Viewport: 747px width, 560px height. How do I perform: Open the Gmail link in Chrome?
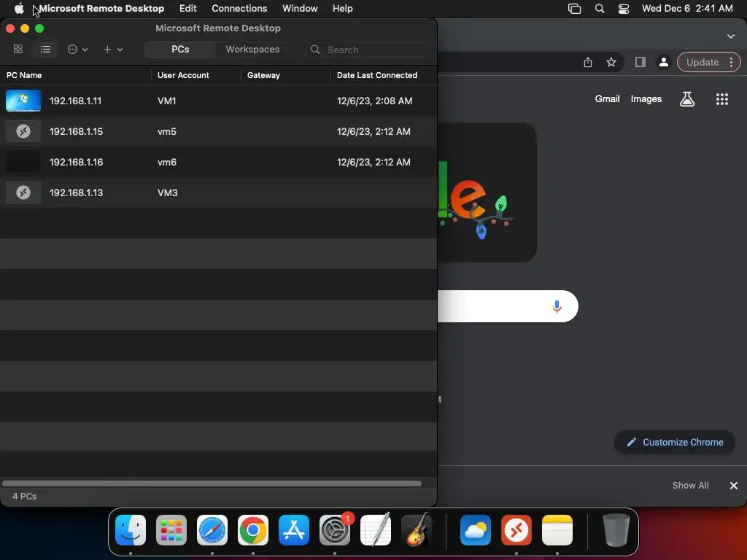point(607,98)
